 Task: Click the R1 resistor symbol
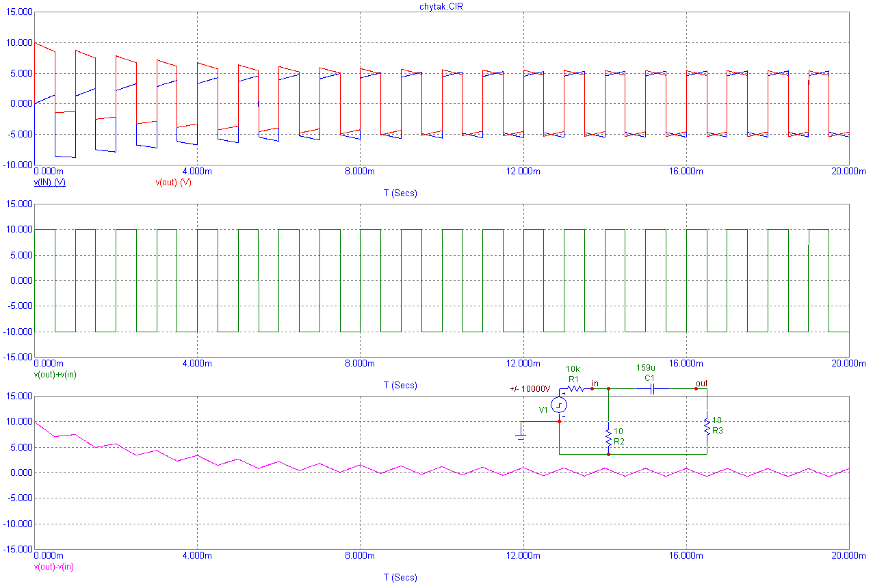tap(574, 388)
